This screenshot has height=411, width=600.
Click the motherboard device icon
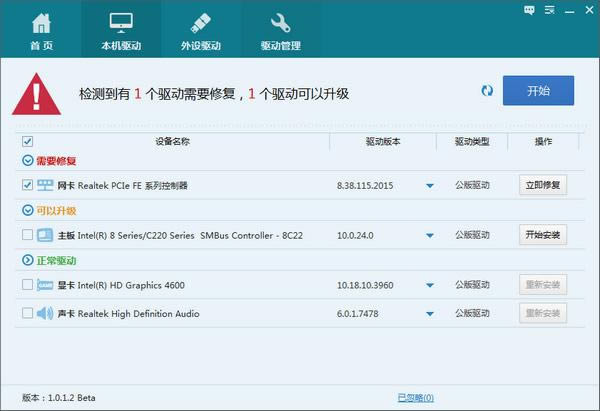[x=45, y=235]
